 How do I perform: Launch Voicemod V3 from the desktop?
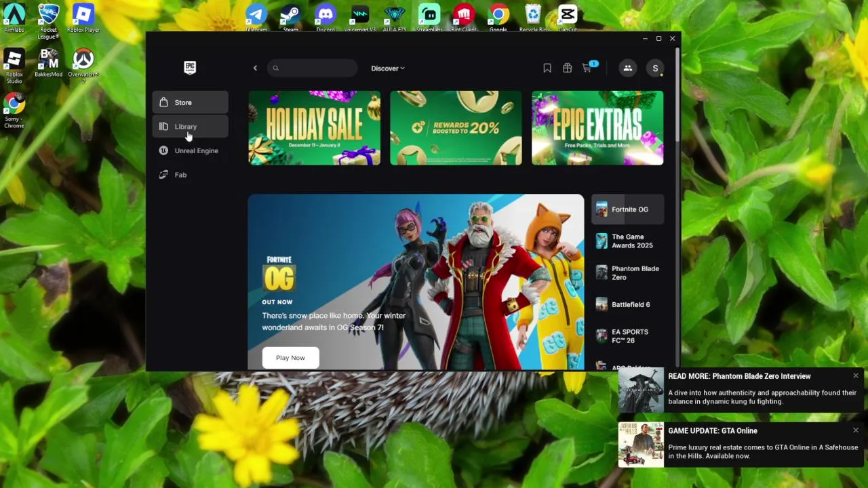pyautogui.click(x=360, y=18)
